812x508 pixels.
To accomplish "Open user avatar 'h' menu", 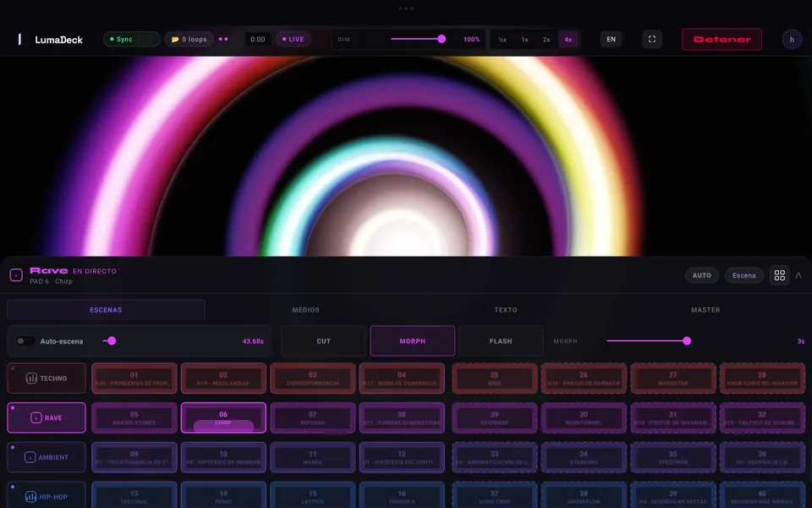I will click(x=792, y=40).
